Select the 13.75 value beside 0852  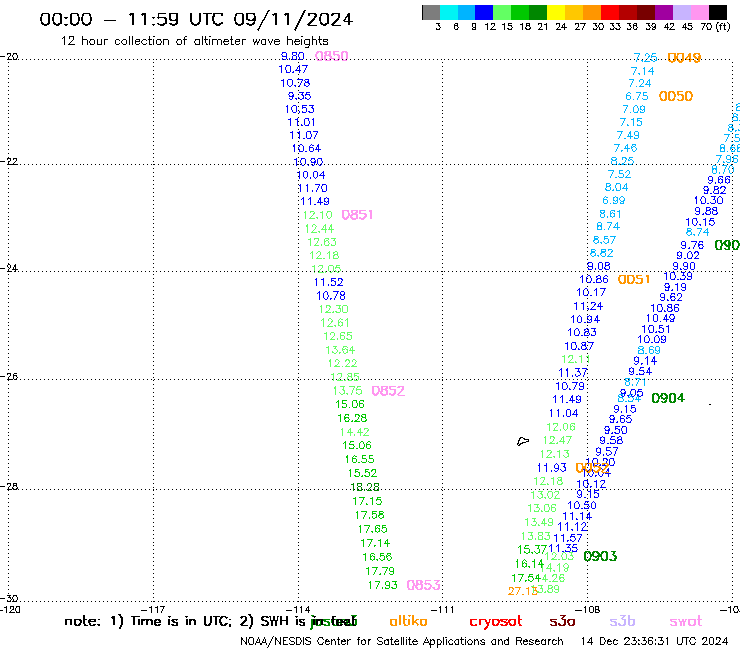[x=347, y=391]
